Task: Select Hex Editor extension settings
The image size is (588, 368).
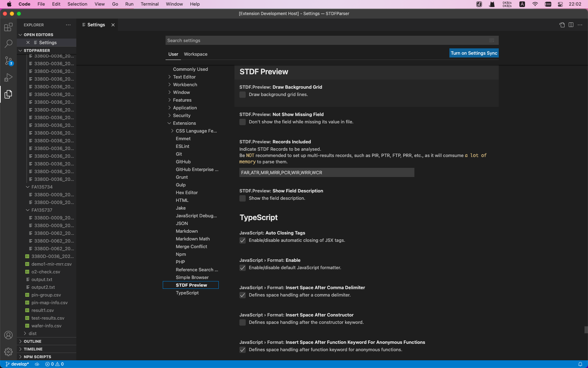Action: coord(187,193)
